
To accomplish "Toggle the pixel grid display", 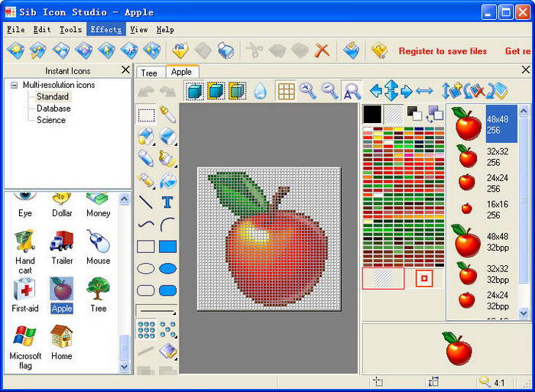I will (x=286, y=91).
